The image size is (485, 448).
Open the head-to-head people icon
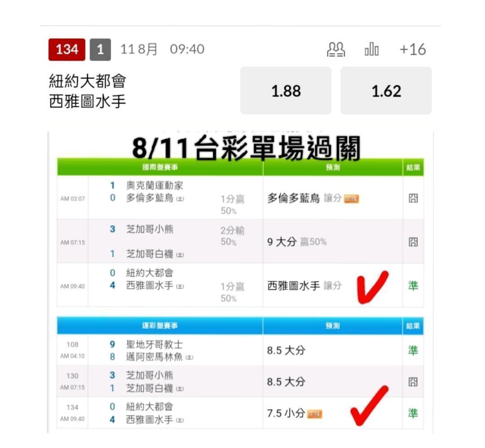click(336, 49)
